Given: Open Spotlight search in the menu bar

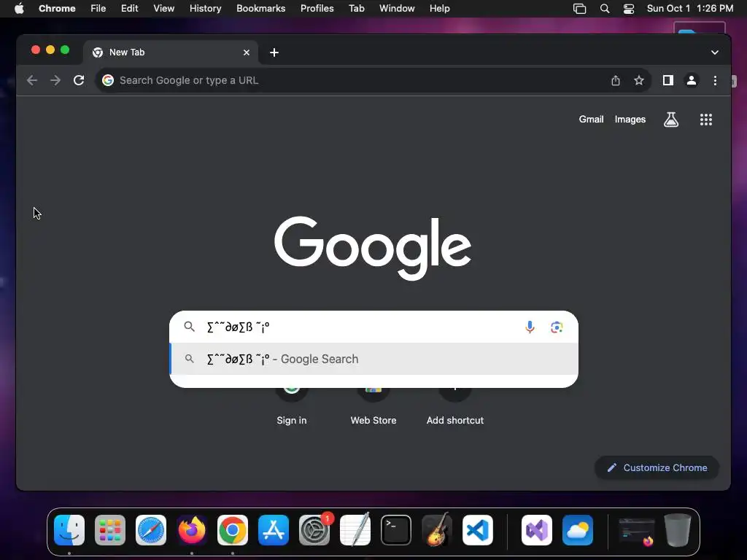Looking at the screenshot, I should pyautogui.click(x=605, y=9).
